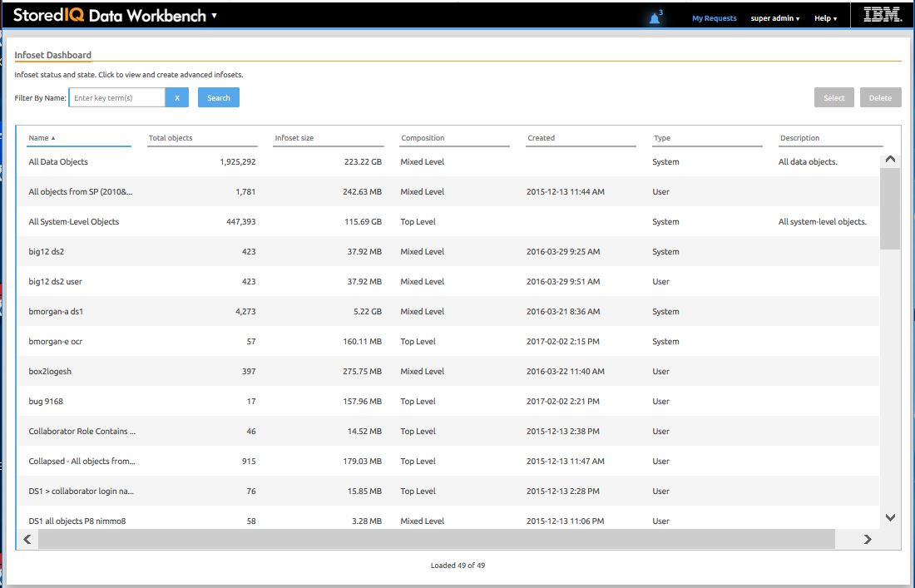Select the 'bug 9168' infoset
The width and height of the screenshot is (915, 588).
(448, 402)
